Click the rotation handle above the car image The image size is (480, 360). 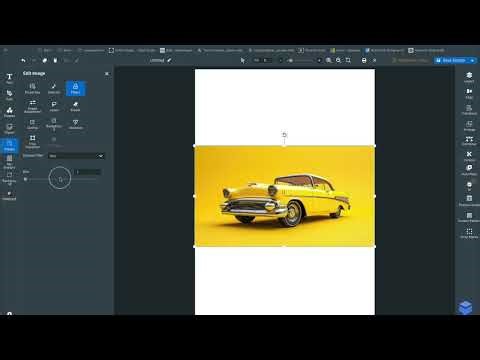tap(284, 135)
